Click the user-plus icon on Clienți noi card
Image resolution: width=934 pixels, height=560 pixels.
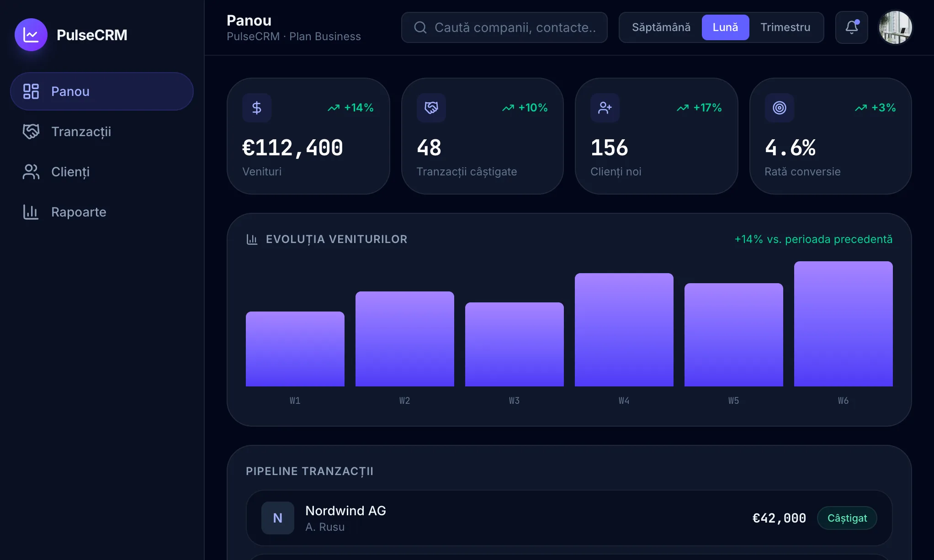click(x=605, y=108)
